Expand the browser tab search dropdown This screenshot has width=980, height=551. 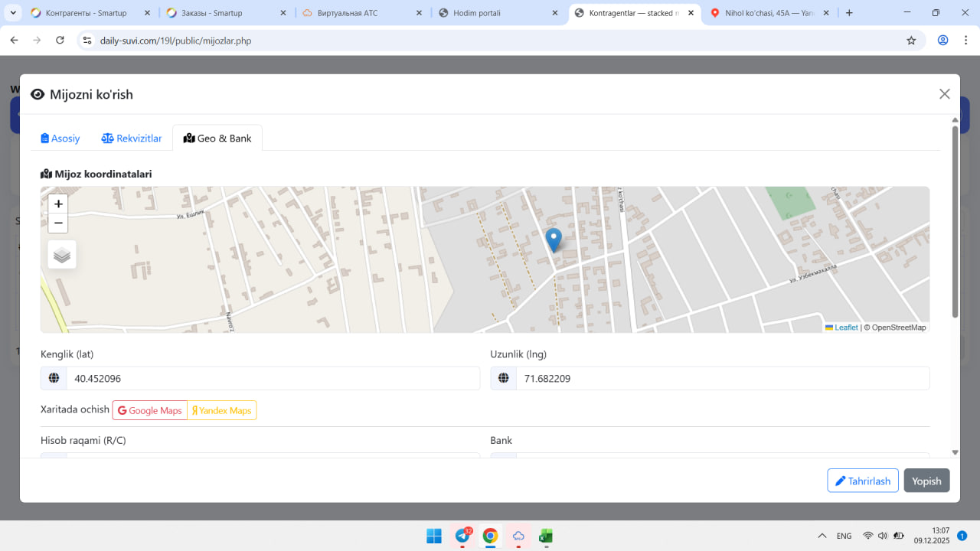pos(13,13)
